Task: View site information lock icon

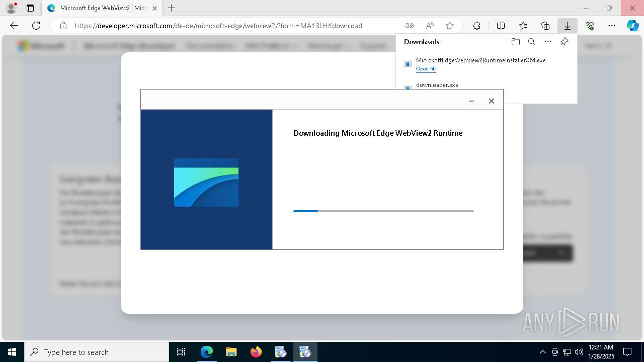Action: [63, 26]
